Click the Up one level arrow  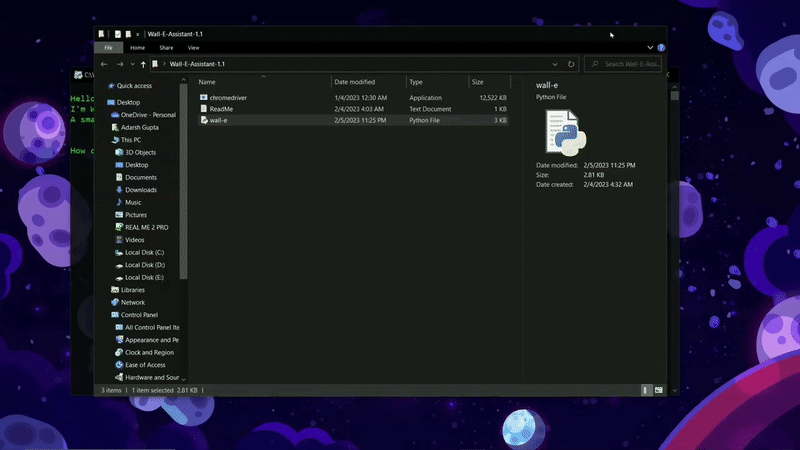[143, 64]
